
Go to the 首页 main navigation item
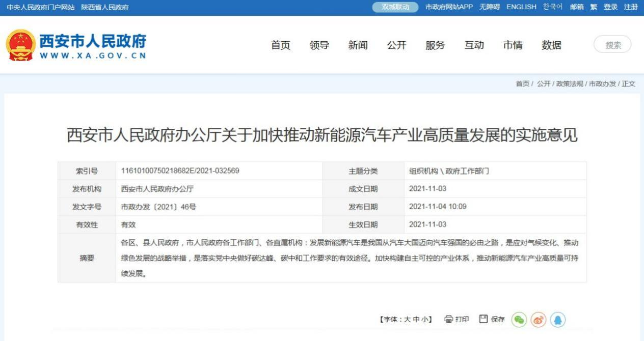(280, 45)
